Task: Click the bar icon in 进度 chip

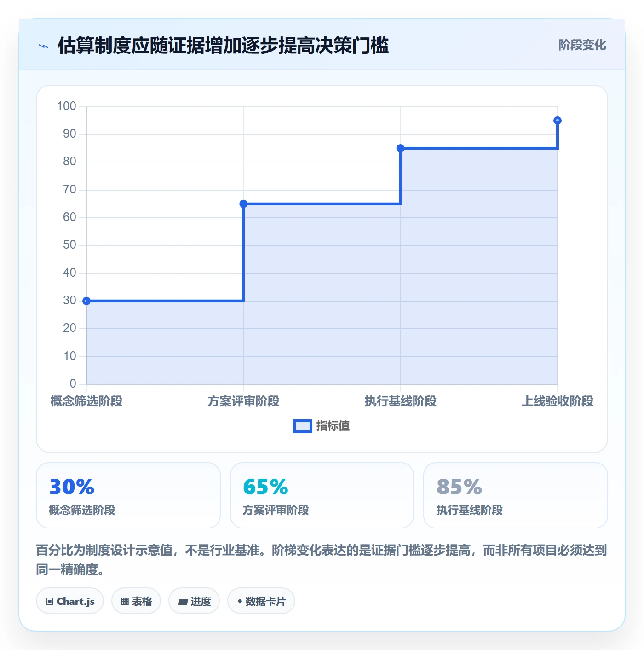Action: (183, 602)
